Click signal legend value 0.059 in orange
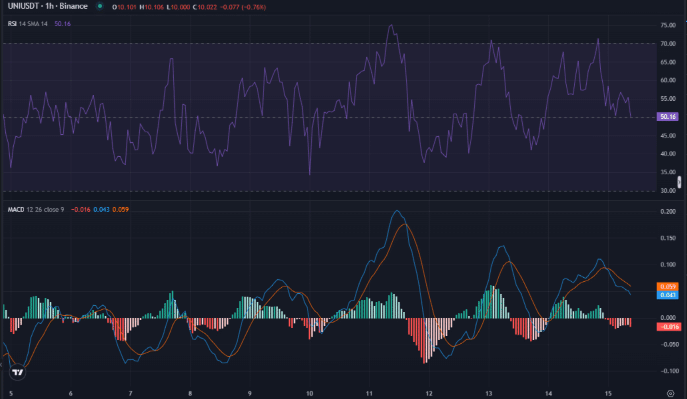687x399 pixels. [x=120, y=210]
